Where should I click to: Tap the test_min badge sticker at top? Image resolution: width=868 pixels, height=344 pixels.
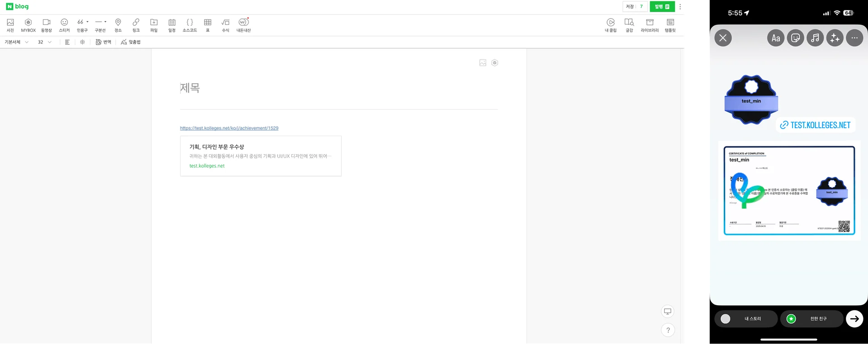[x=751, y=100]
